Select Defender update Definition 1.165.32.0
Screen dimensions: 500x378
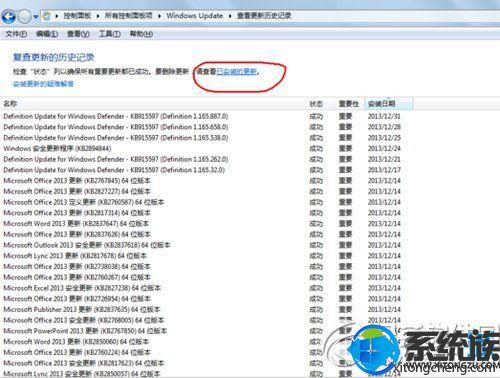click(x=114, y=170)
